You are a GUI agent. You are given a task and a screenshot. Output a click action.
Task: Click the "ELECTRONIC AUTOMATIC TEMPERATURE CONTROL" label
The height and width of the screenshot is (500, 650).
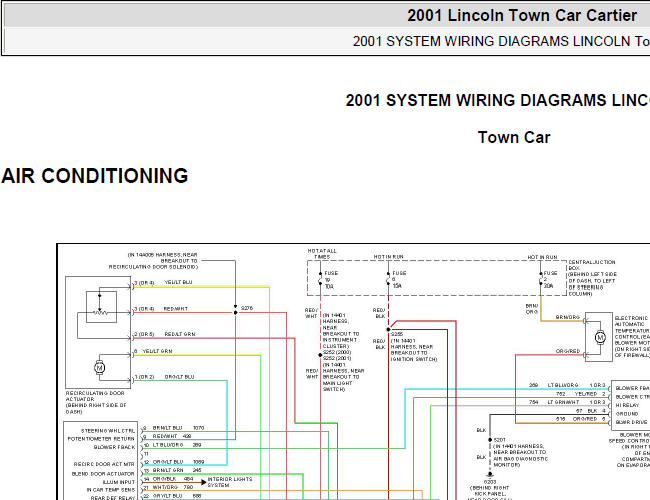click(632, 336)
